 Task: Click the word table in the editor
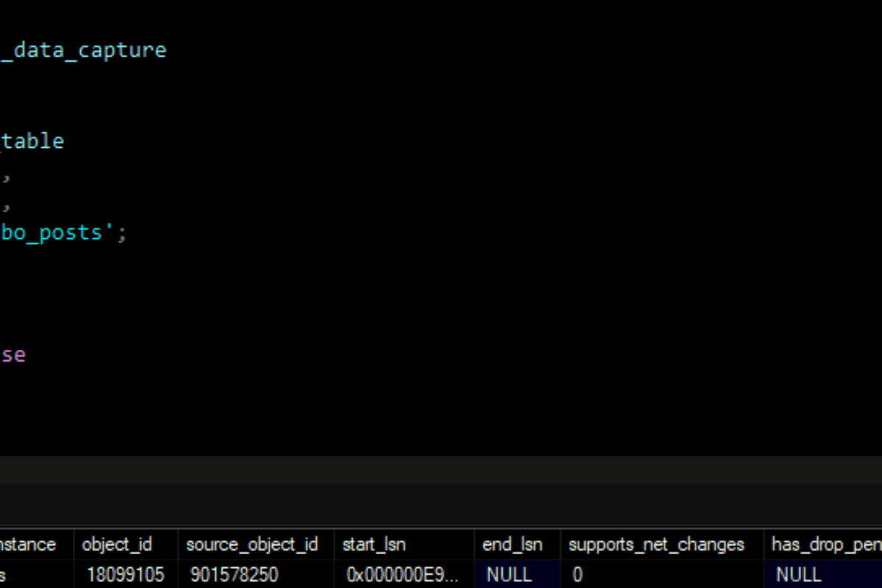pos(35,141)
